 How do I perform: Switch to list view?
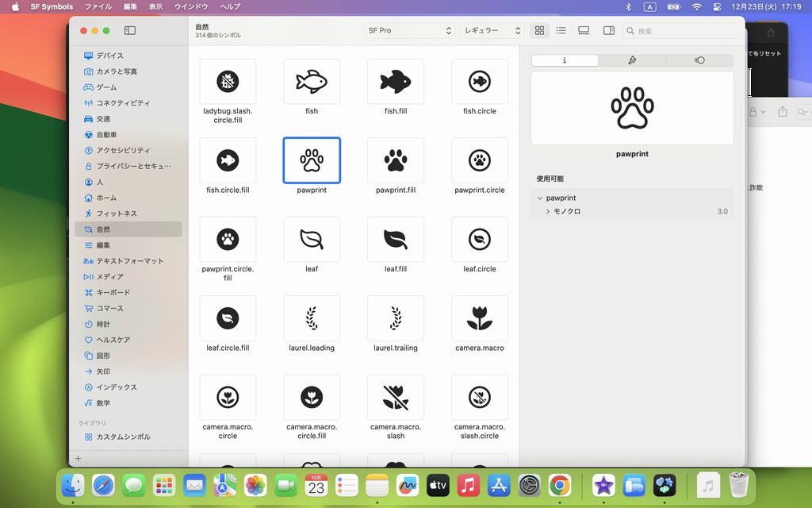coord(561,30)
